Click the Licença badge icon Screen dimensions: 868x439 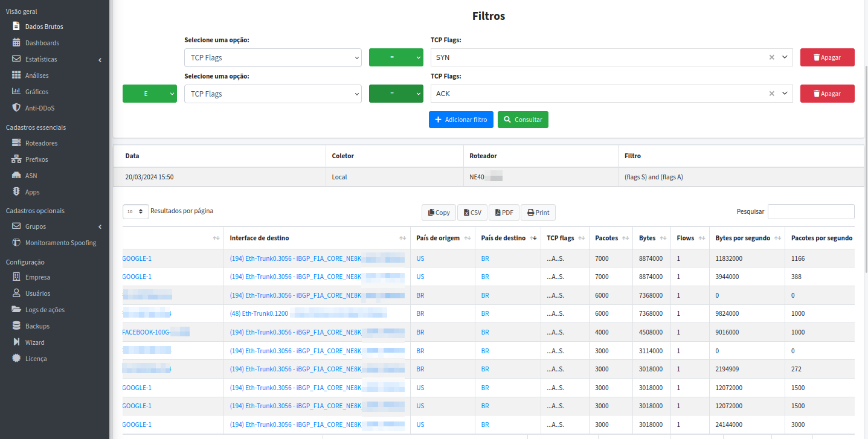point(16,359)
